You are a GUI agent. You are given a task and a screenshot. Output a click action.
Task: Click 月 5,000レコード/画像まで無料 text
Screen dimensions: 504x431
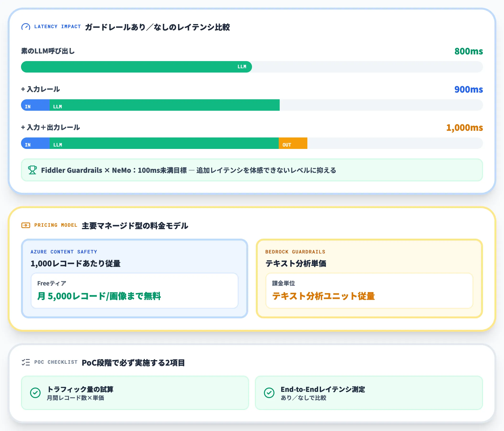pyautogui.click(x=99, y=296)
